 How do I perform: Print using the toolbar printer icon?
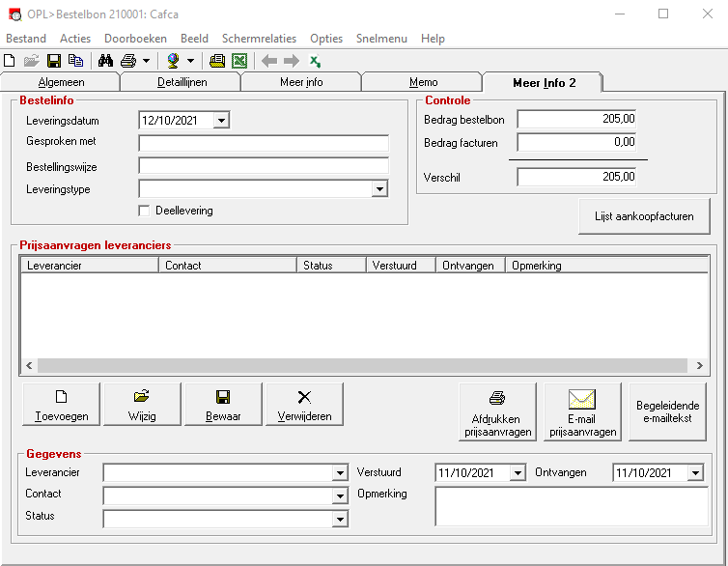[x=128, y=61]
